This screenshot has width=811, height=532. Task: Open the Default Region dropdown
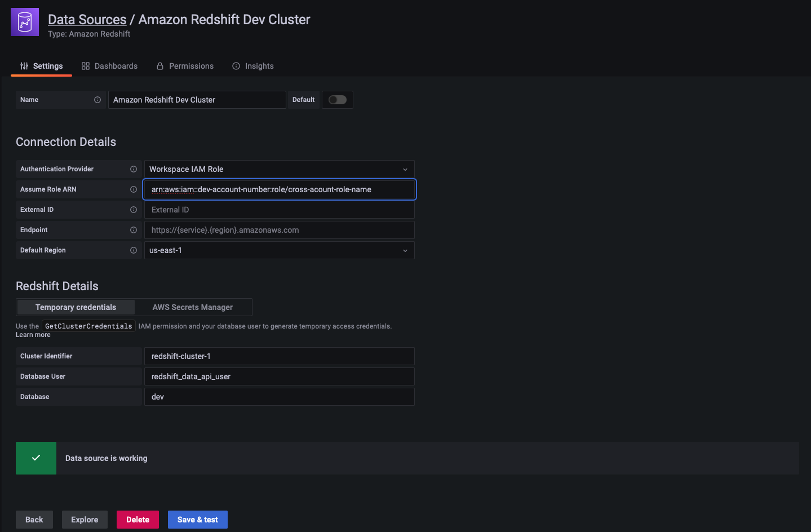280,250
